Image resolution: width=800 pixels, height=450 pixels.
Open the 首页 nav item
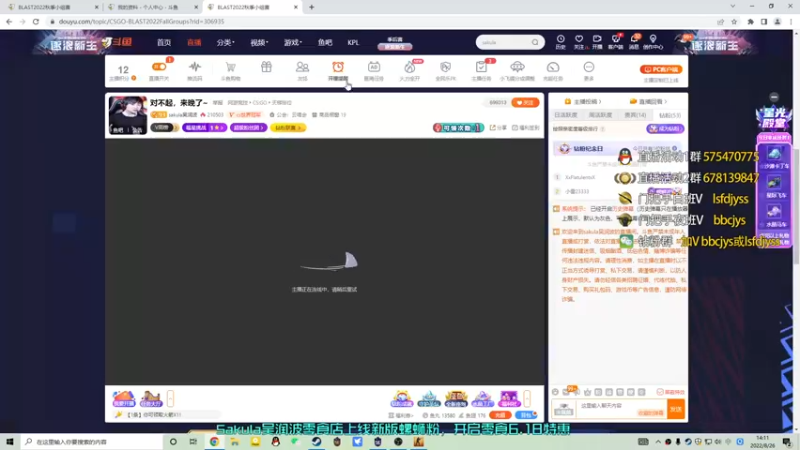(164, 42)
